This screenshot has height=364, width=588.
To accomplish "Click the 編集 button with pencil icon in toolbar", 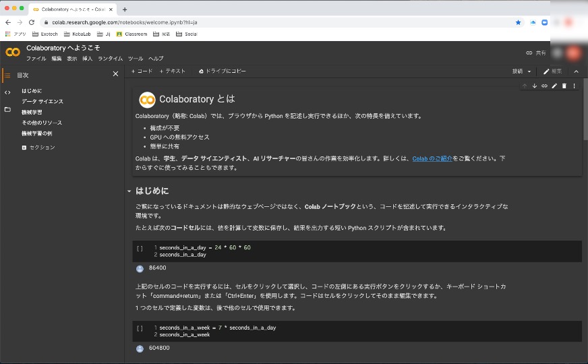I will click(x=552, y=71).
